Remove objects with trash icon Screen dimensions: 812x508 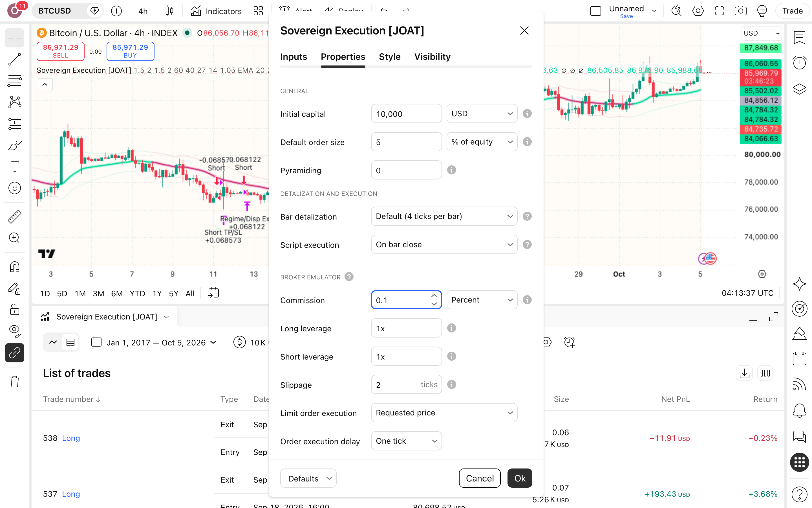(14, 382)
